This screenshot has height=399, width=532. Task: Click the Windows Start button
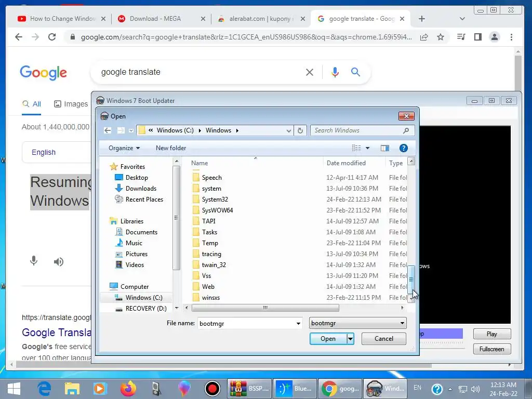click(14, 389)
